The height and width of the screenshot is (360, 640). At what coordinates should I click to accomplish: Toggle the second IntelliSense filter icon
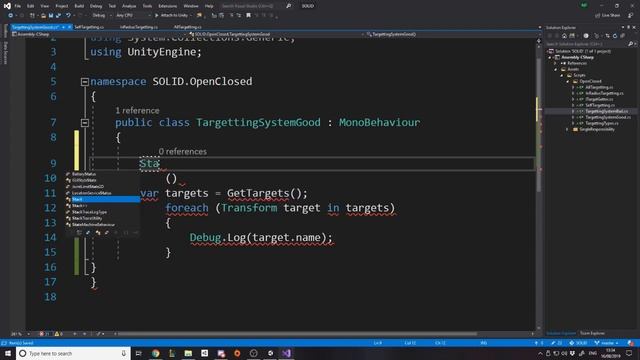coord(88,233)
